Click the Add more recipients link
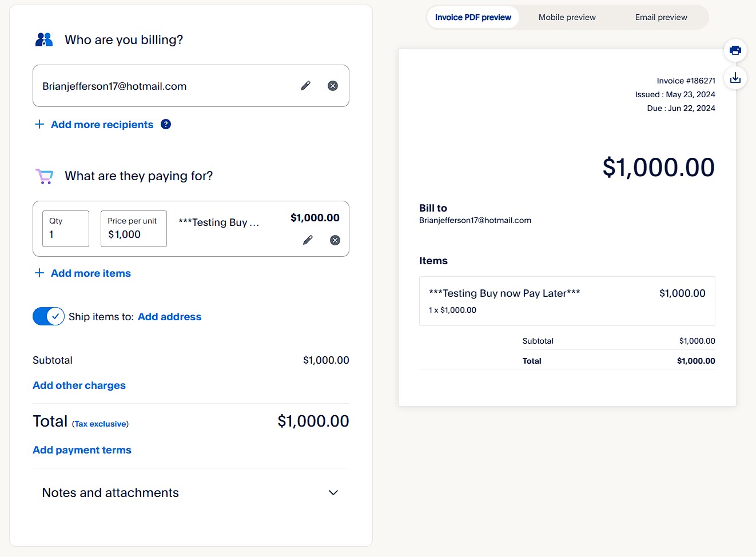Viewport: 756px width, 557px height. (x=102, y=125)
